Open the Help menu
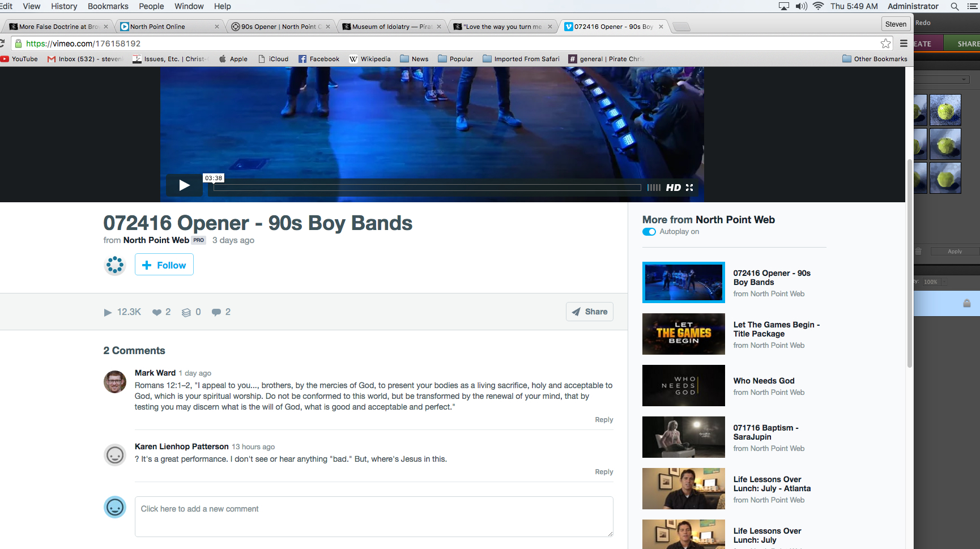This screenshot has width=980, height=549. [223, 6]
